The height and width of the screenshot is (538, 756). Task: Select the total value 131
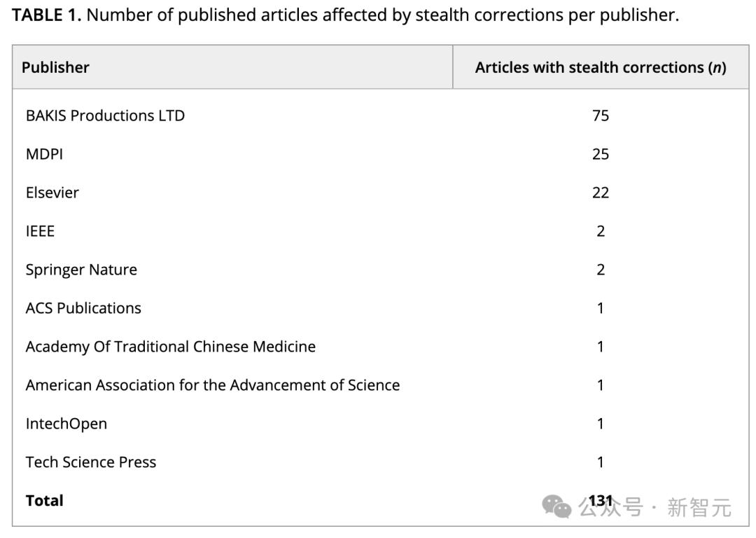click(601, 501)
